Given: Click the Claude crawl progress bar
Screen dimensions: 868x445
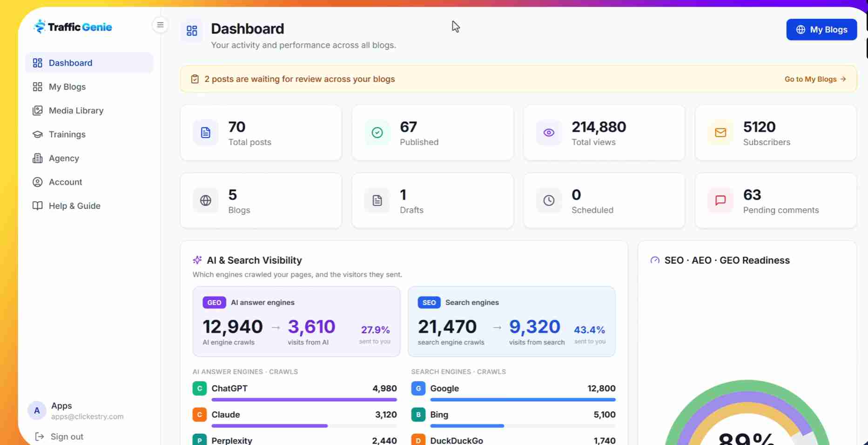Looking at the screenshot, I should click(x=304, y=425).
